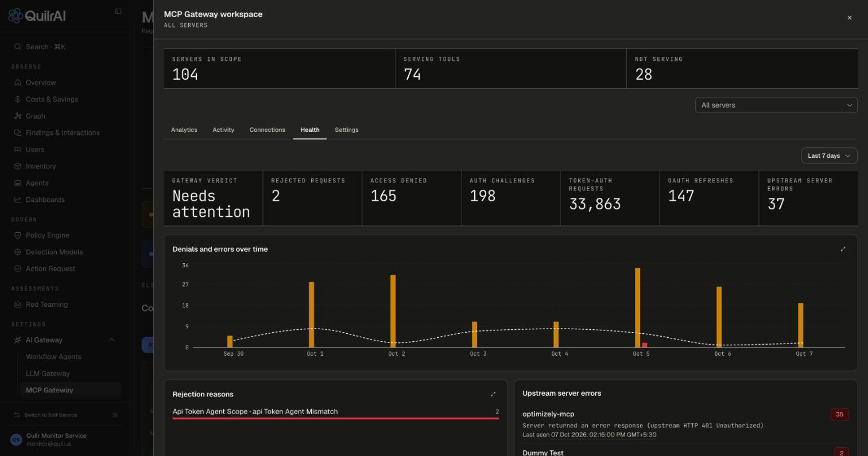Collapse the sidebar with the panel icon
Viewport: 868px width, 456px height.
(118, 11)
